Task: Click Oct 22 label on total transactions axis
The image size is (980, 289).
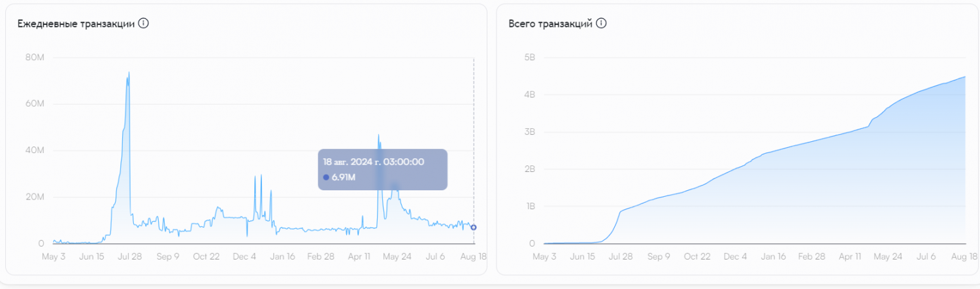Action: click(696, 257)
